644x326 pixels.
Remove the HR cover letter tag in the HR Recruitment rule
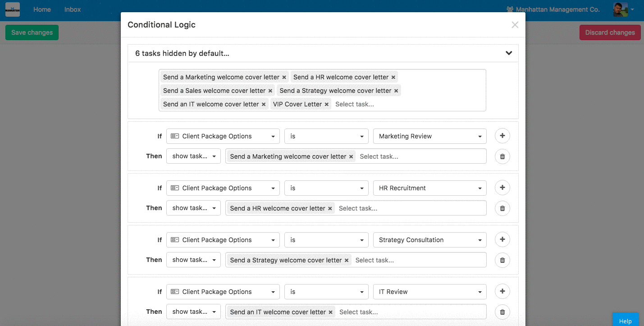pos(330,209)
